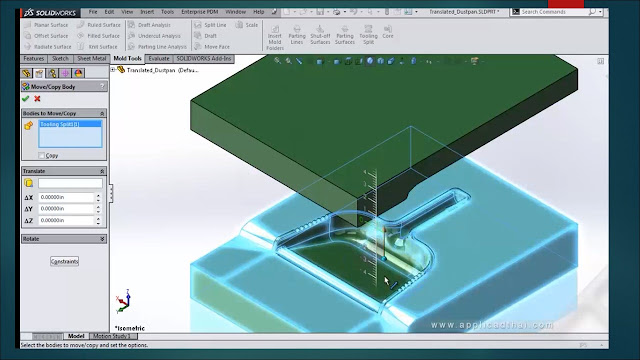Open PropertyManager tab icon
640x360 pixels.
click(x=39, y=73)
